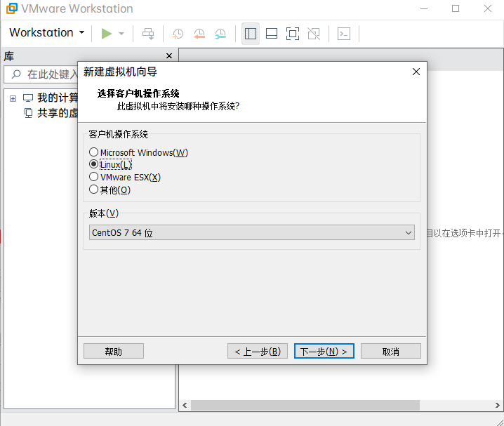Open the Workstation menu dropdown
Screen dimensions: 504x426
(x=46, y=33)
